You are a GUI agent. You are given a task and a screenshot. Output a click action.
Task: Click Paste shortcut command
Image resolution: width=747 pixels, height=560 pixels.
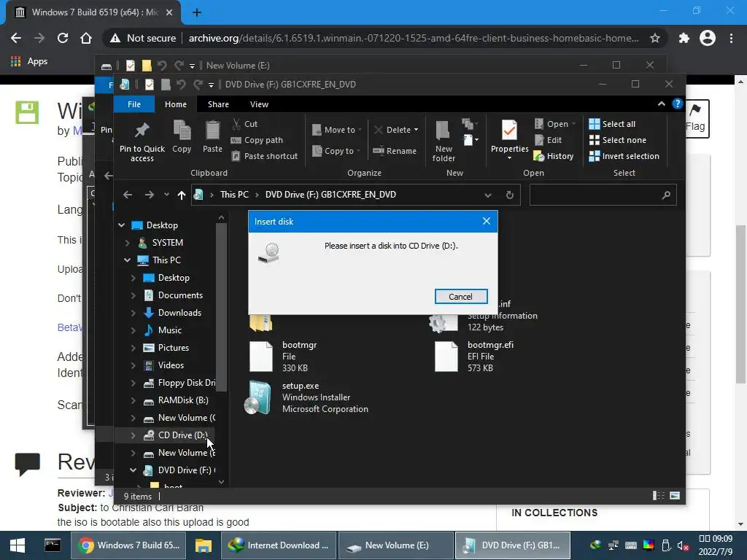tap(264, 156)
